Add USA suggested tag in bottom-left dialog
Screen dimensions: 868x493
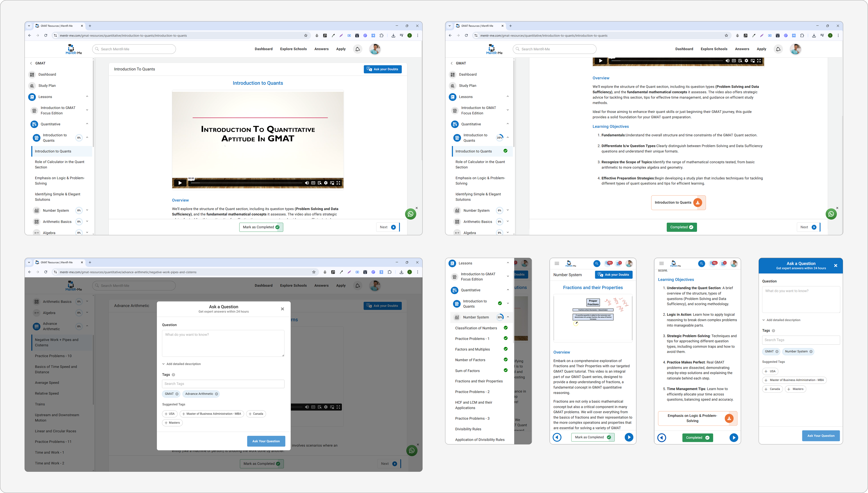(170, 414)
